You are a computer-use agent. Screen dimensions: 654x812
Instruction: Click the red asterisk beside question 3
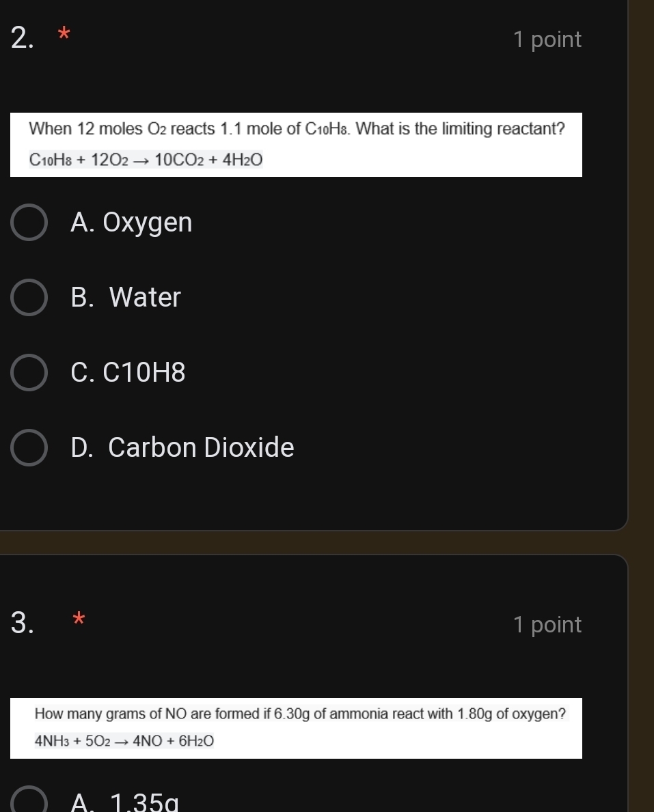point(78,619)
